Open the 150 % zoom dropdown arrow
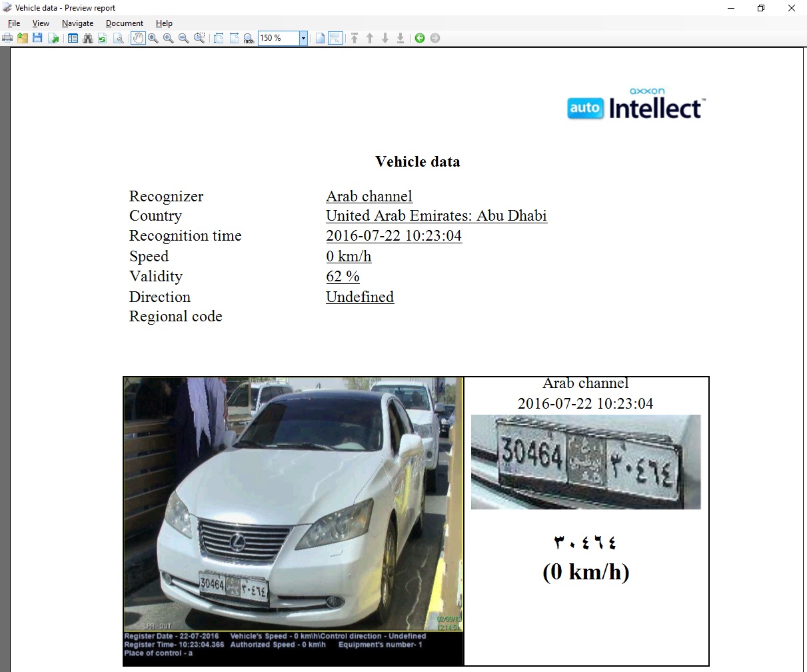 click(x=303, y=38)
